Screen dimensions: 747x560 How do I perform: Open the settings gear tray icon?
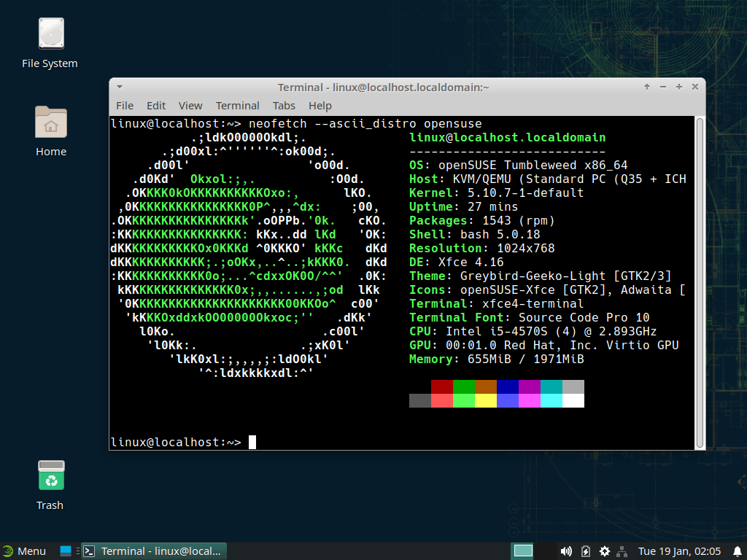tap(604, 551)
